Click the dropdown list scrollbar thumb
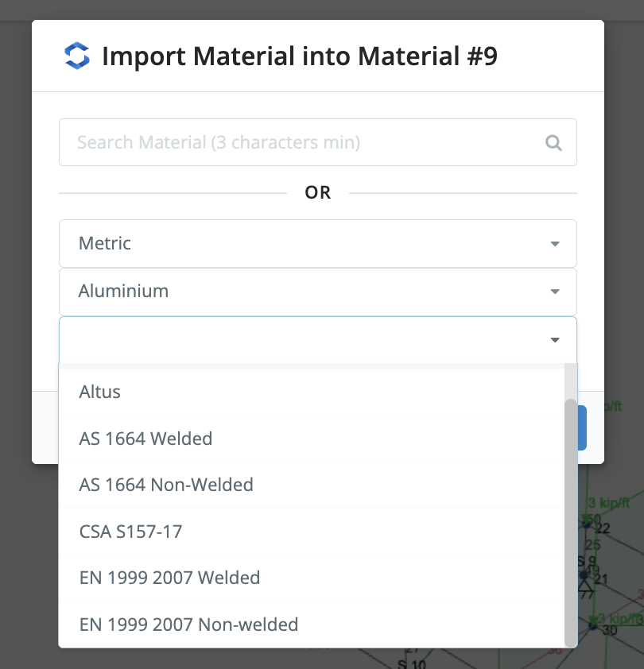The image size is (644, 669). point(571,523)
